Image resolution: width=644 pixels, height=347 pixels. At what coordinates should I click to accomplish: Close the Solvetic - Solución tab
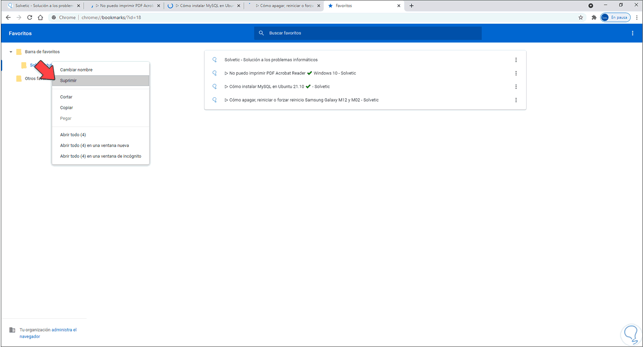79,6
